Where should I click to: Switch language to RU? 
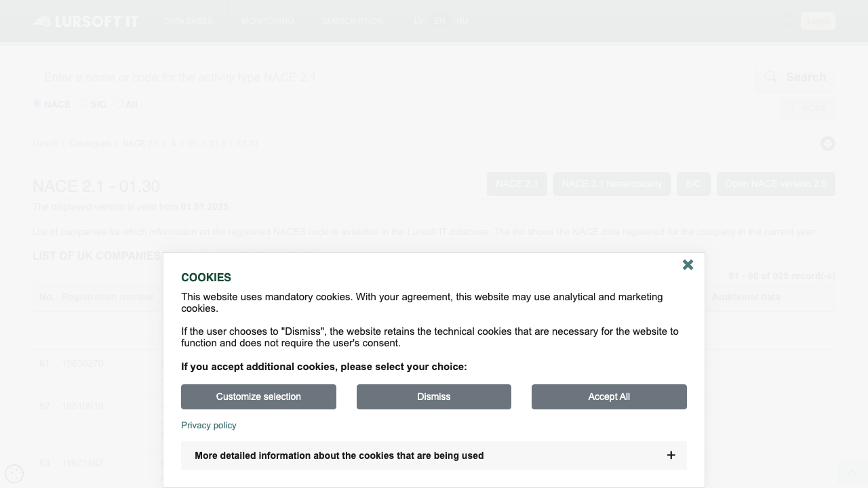coord(462,21)
